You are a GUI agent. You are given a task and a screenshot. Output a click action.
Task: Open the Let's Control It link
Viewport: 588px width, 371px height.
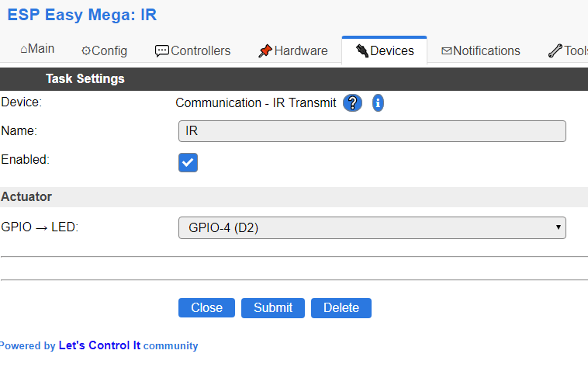(x=99, y=345)
